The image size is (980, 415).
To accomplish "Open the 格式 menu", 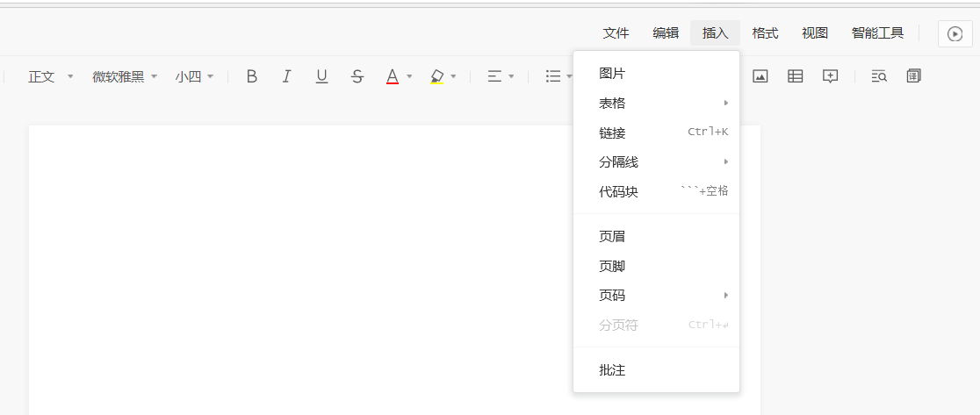I will [x=766, y=33].
